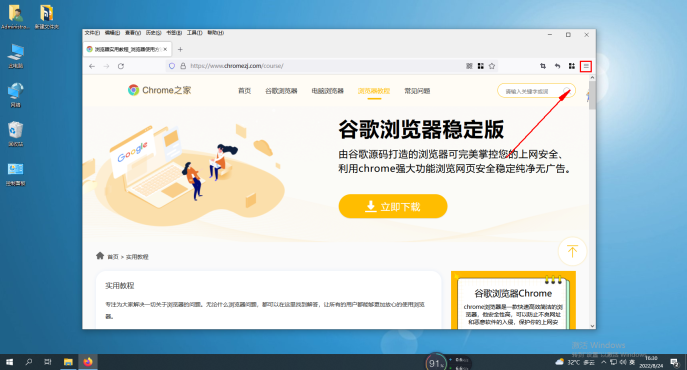The image size is (687, 370).
Task: Open the hamburger application menu
Action: [x=586, y=66]
